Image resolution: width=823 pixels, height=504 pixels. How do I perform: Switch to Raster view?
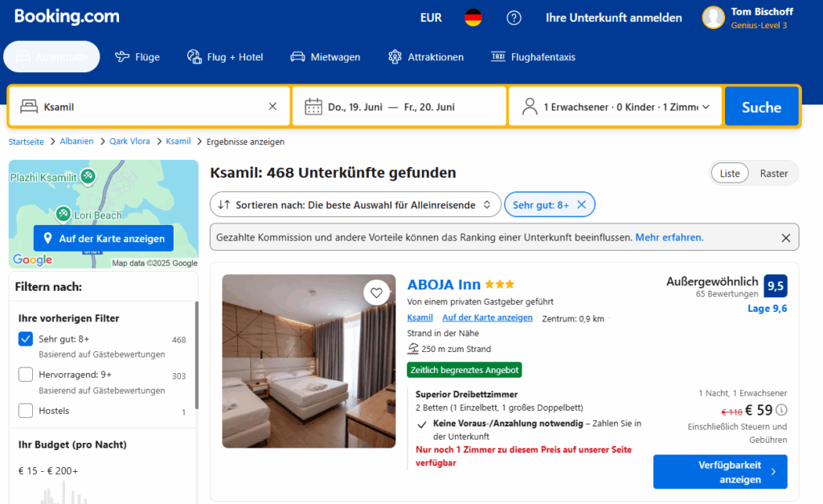click(x=774, y=174)
